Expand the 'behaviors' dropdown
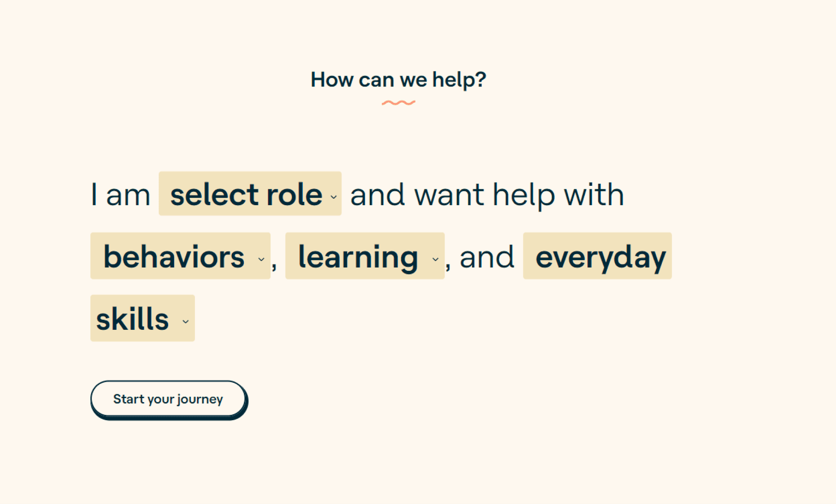Viewport: 836px width, 504px height. coord(180,256)
